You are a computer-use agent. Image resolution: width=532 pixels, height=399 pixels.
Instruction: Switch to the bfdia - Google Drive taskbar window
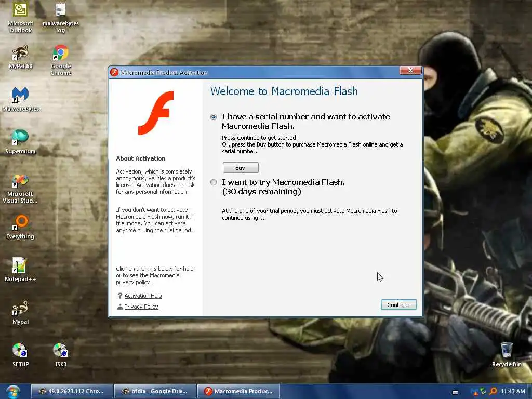(155, 391)
